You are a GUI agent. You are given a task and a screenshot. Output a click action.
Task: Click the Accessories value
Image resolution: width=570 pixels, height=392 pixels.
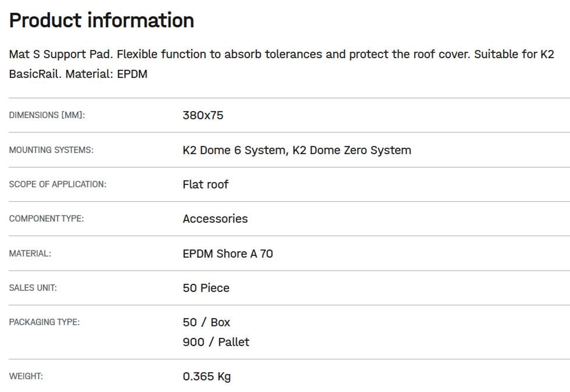point(215,219)
